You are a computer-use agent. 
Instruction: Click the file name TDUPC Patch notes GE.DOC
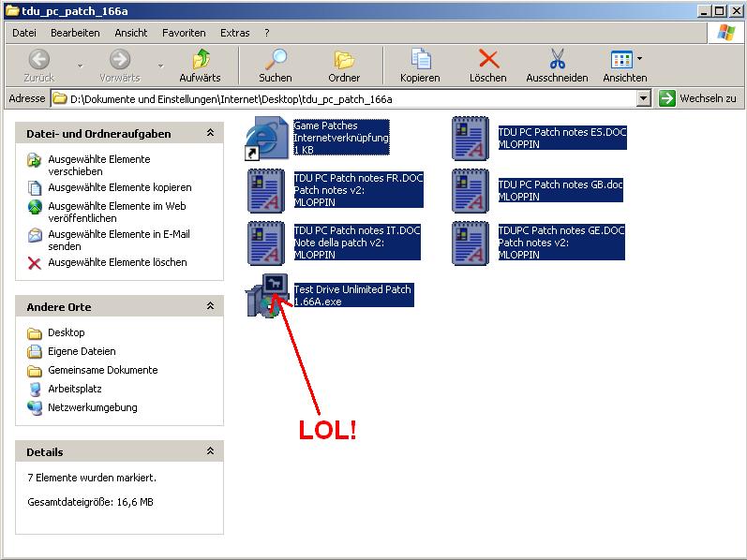(x=561, y=230)
